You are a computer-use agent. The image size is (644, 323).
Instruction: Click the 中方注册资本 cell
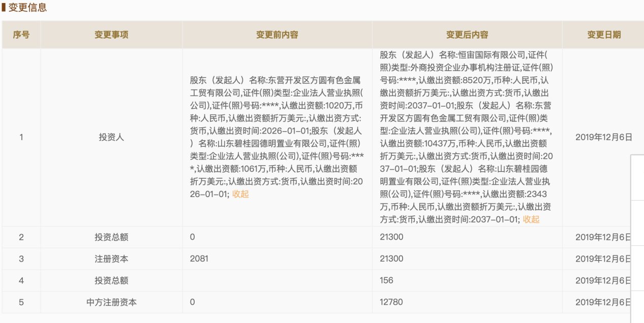coord(111,302)
